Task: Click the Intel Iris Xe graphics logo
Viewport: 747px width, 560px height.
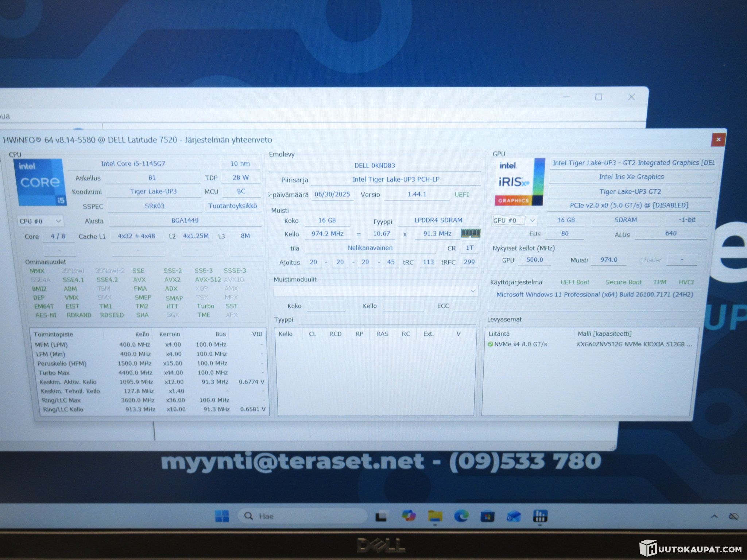Action: coord(520,182)
